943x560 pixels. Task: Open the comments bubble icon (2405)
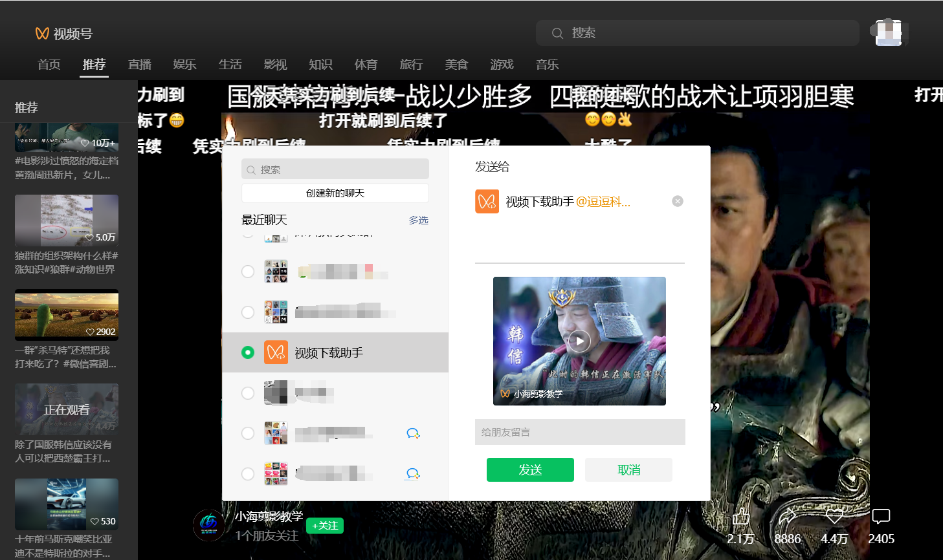(881, 516)
